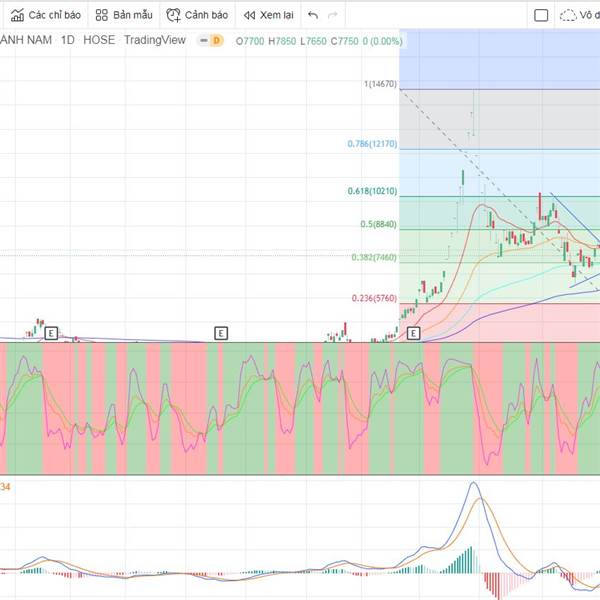Click the C7750 close price value

coord(345,41)
